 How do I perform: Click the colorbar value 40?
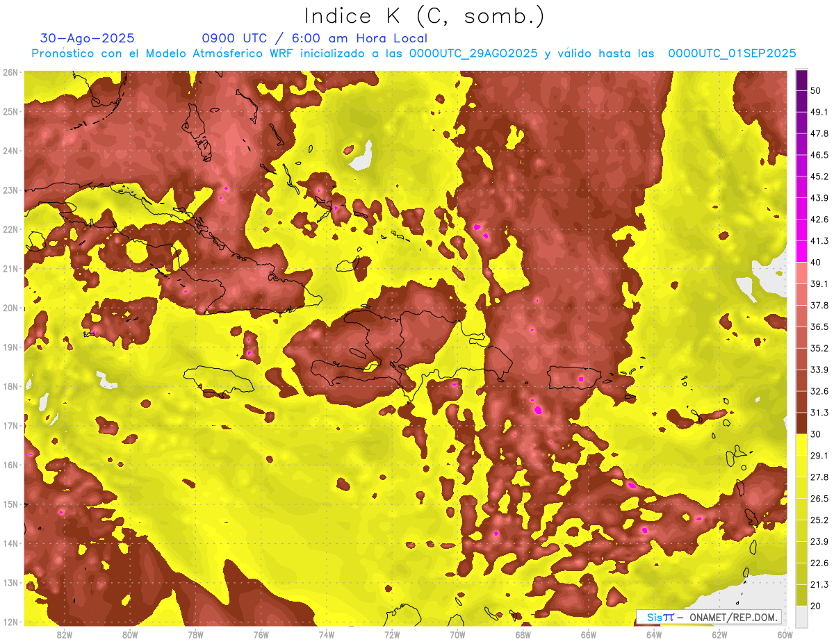[816, 262]
